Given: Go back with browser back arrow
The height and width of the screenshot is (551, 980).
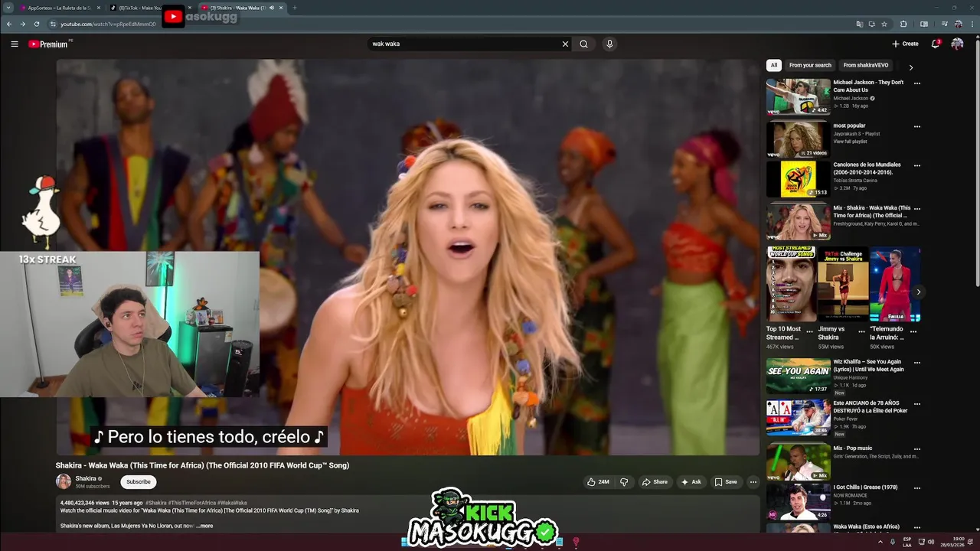Looking at the screenshot, I should coord(9,24).
